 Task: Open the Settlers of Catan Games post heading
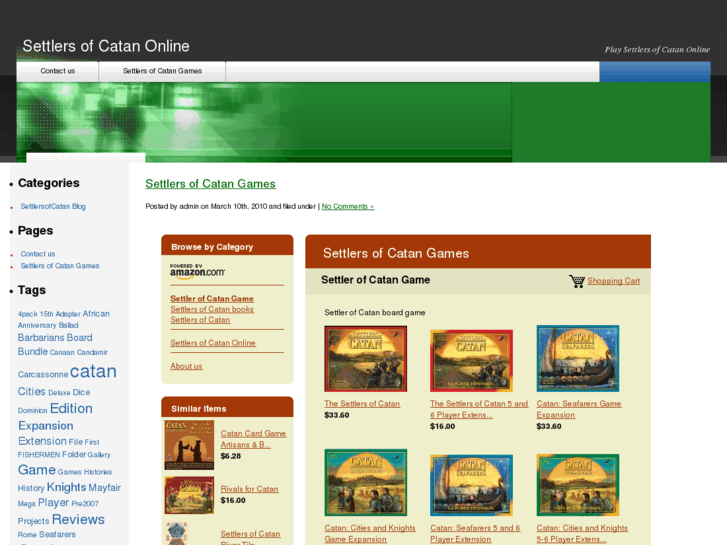tap(210, 184)
